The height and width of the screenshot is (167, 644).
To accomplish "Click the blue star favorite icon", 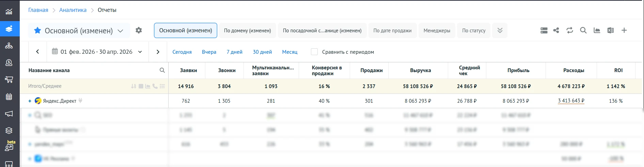I will coord(37,30).
